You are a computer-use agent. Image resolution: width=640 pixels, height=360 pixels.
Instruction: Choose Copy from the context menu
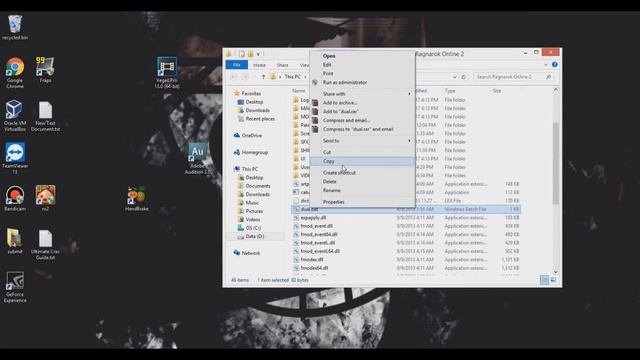tap(362, 161)
